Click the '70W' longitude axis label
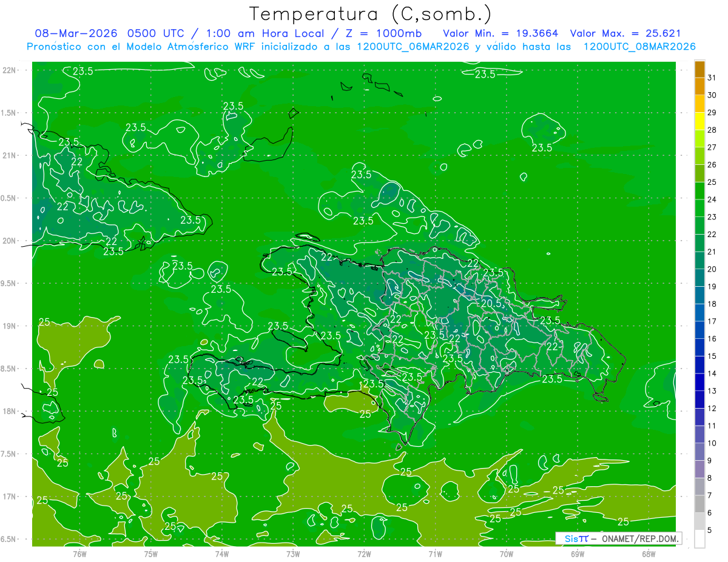This screenshot has width=728, height=562. [507, 554]
